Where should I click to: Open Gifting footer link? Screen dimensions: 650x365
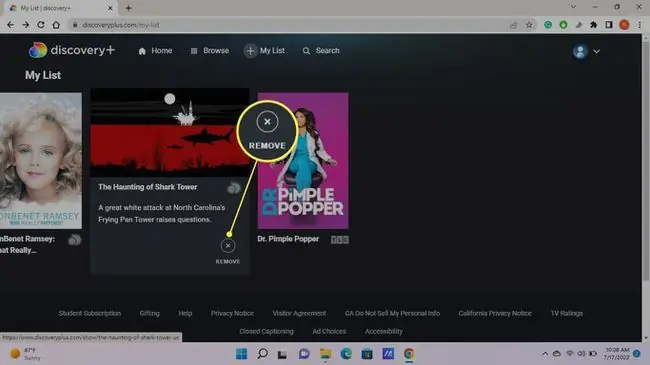coord(149,313)
